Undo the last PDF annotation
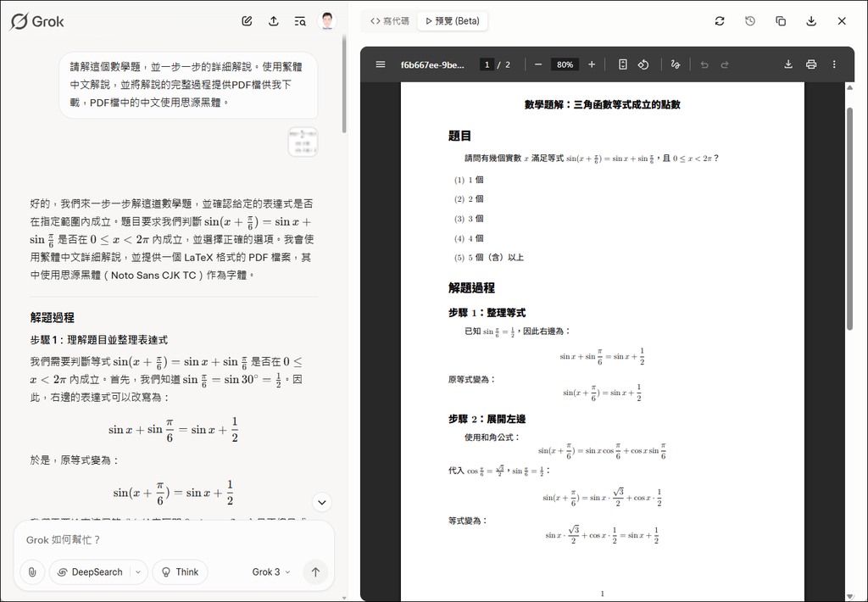 (704, 64)
